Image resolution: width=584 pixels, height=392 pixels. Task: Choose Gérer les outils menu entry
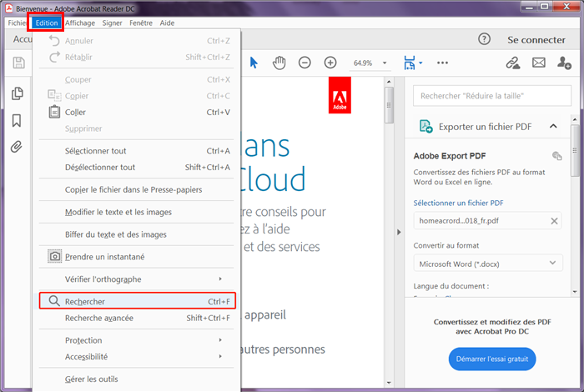pos(137,379)
